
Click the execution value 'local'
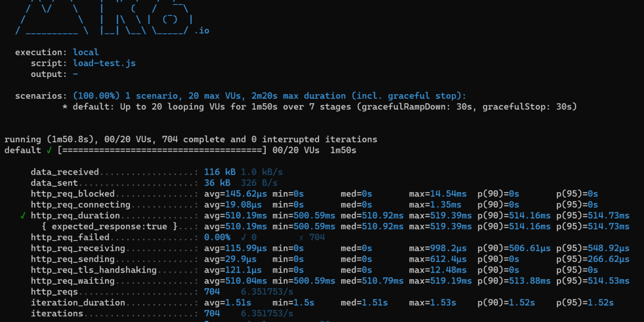[86, 52]
